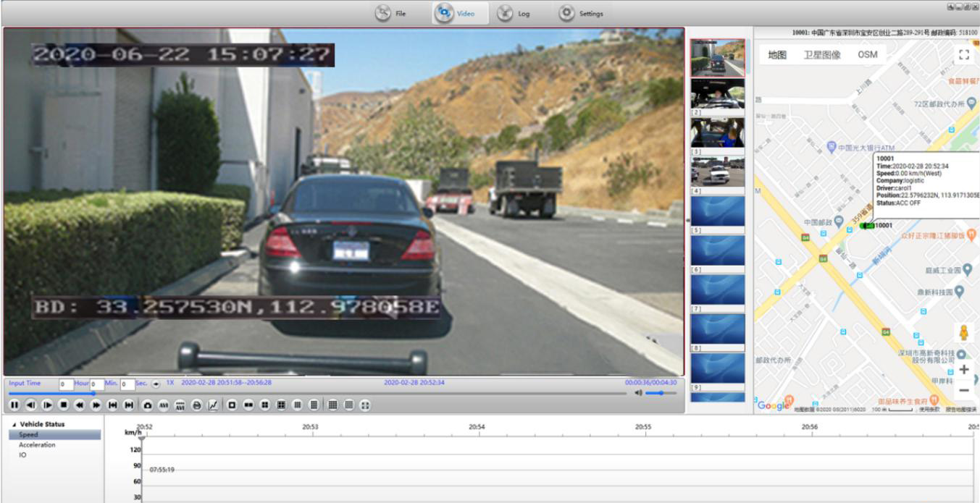Viewport: 980px width, 503px height.
Task: Click the AVI clip icon with film strip
Action: point(180,405)
